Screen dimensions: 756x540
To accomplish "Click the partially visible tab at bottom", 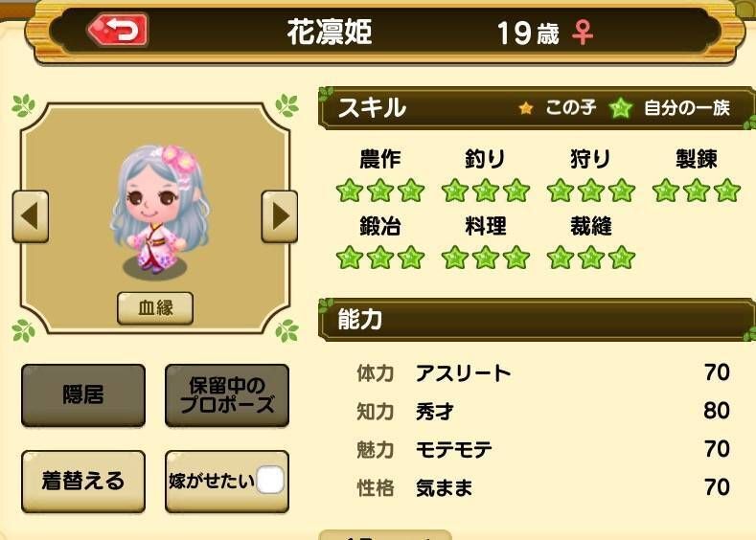I will pos(385,534).
